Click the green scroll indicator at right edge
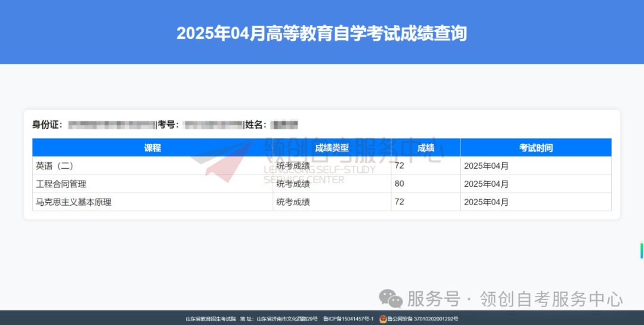The image size is (644, 325). coord(642,250)
